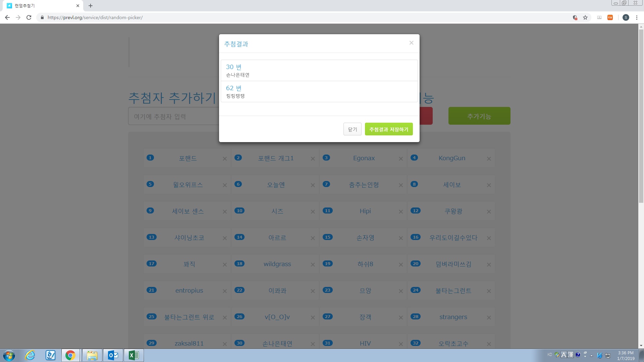Open Outlook from the taskbar

(113, 355)
